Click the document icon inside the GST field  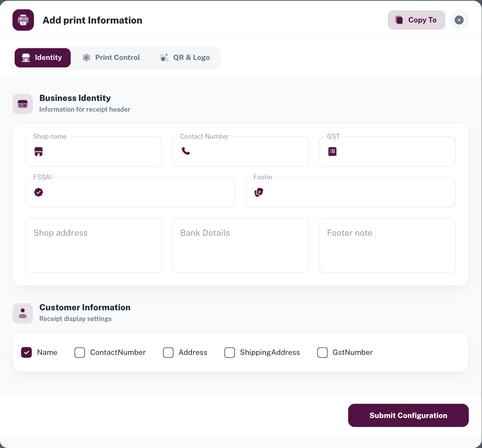click(332, 151)
